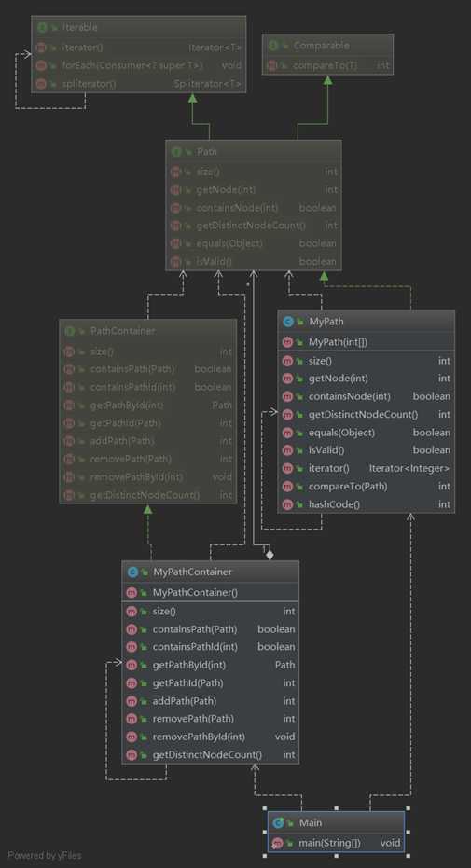Click method icon beside main(String[])
The height and width of the screenshot is (868, 471).
(x=278, y=843)
